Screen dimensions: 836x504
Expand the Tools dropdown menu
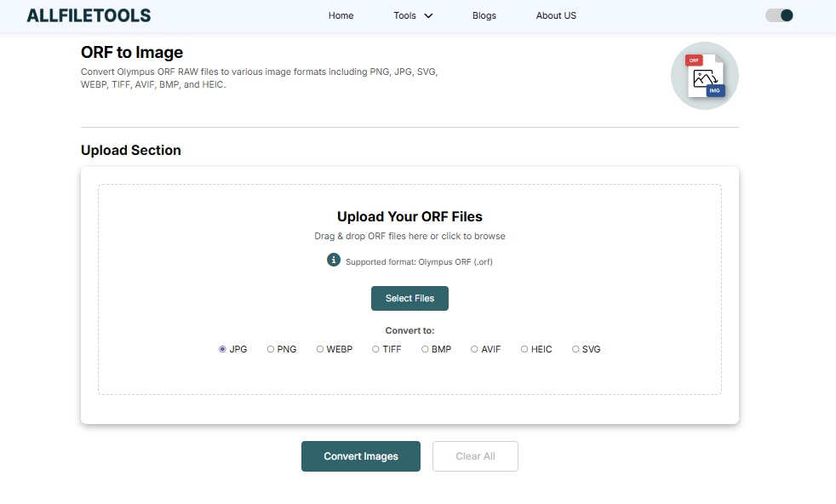pos(413,15)
